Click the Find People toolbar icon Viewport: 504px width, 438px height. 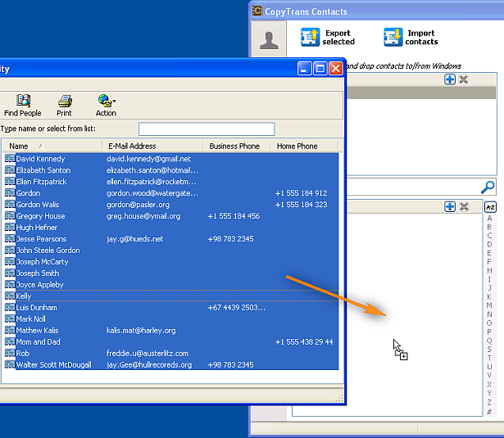click(23, 106)
